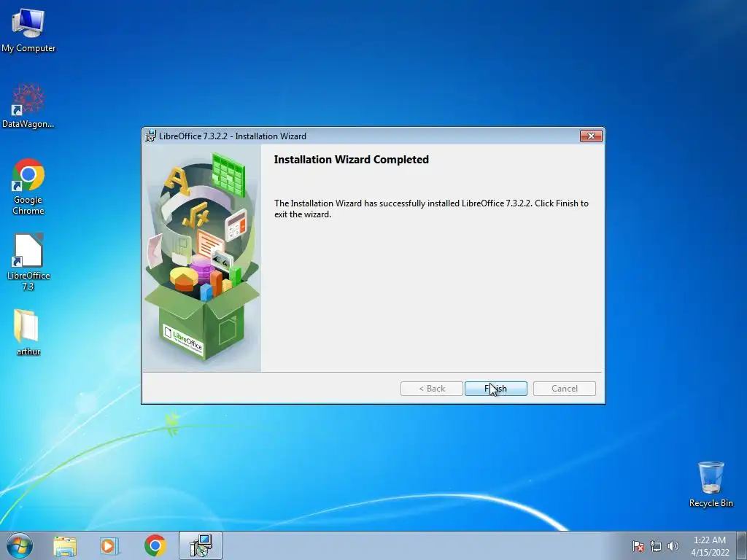Open the clock showing 1:22 AM
Image resolution: width=747 pixels, height=560 pixels.
[710, 545]
